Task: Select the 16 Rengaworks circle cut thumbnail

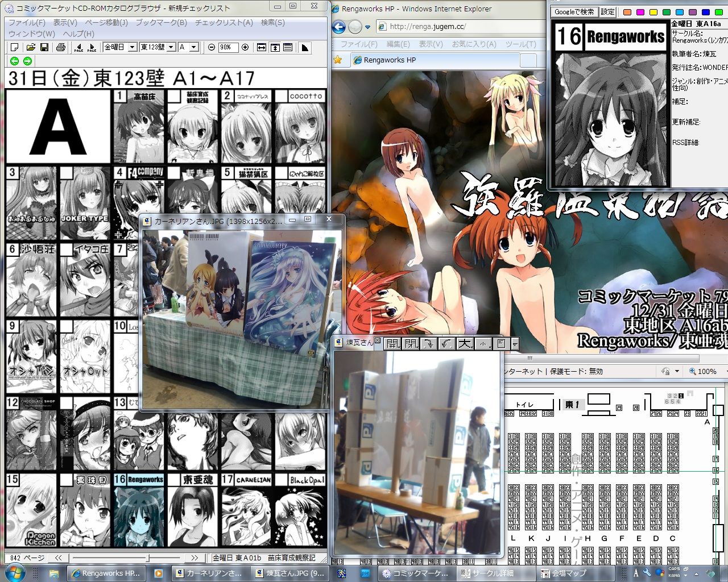Action: pyautogui.click(x=138, y=510)
